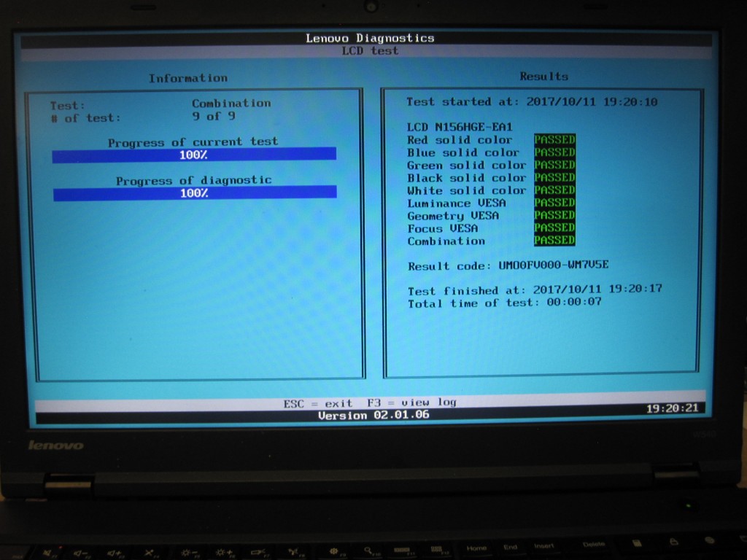Click the '# of test:' label
The height and width of the screenshot is (560, 747).
[x=86, y=118]
